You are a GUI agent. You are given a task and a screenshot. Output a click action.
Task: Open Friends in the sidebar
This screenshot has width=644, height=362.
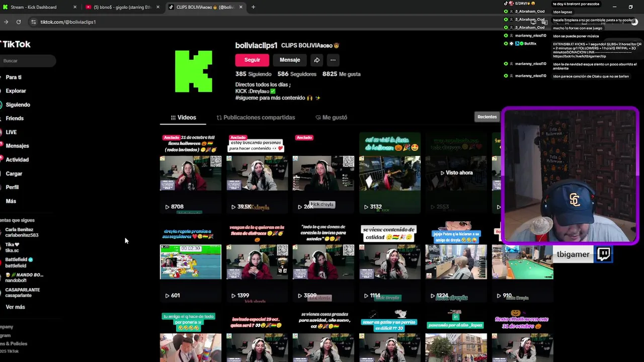(15, 118)
